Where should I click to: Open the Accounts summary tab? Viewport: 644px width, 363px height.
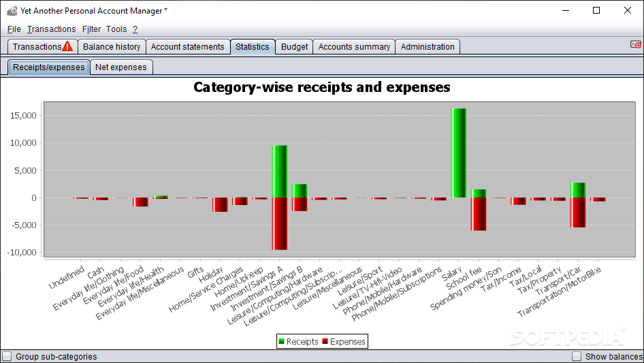click(354, 46)
